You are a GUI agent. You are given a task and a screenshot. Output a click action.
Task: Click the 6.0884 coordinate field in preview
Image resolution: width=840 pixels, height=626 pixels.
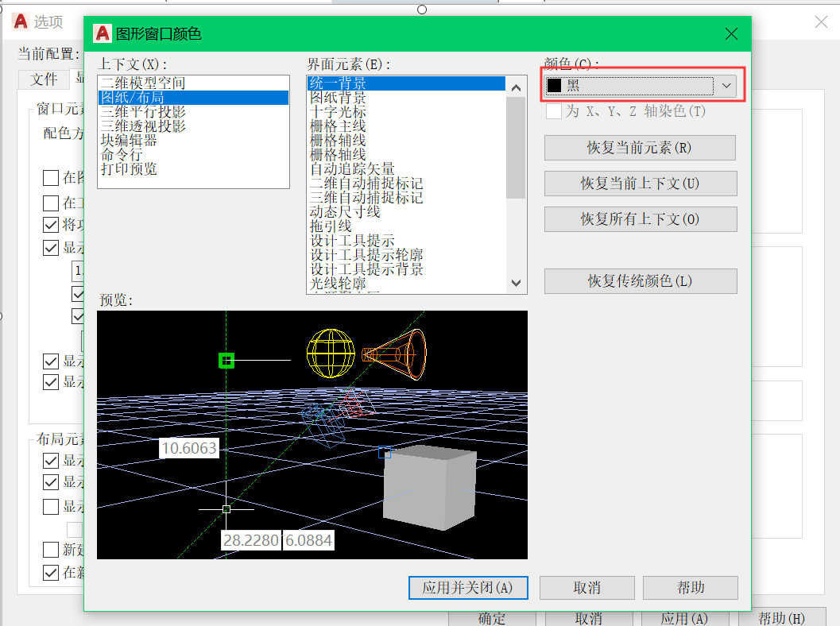[308, 540]
